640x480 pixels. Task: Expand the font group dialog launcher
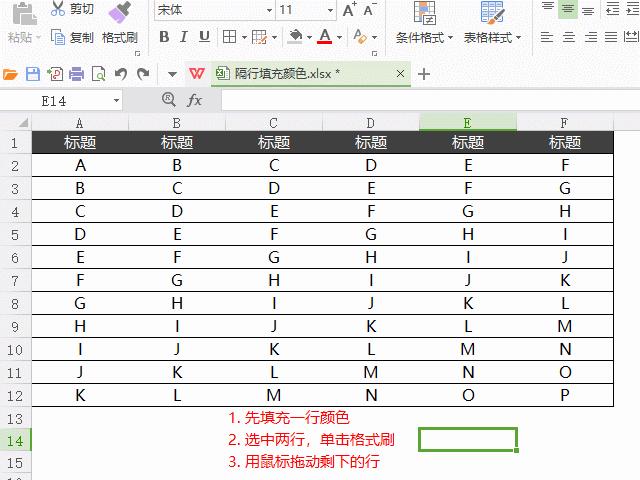pos(374,53)
